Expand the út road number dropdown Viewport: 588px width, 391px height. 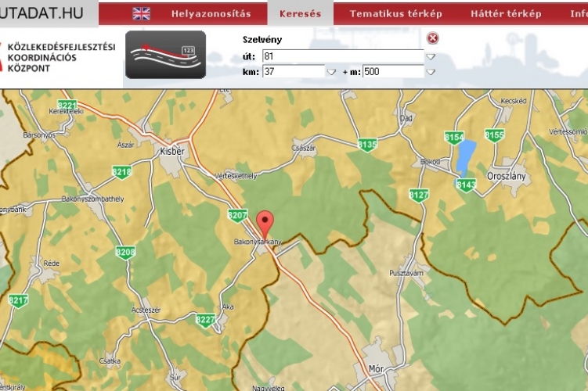click(x=431, y=56)
